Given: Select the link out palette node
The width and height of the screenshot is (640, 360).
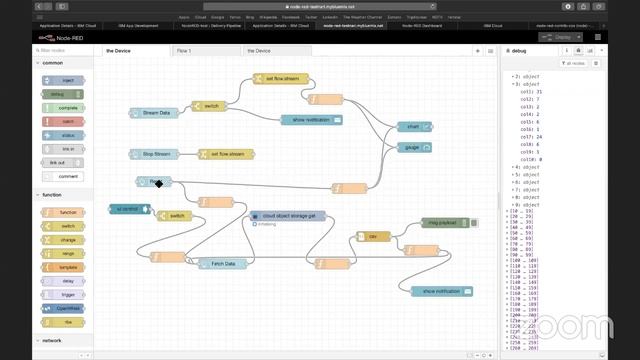Looking at the screenshot, I should (x=62, y=162).
